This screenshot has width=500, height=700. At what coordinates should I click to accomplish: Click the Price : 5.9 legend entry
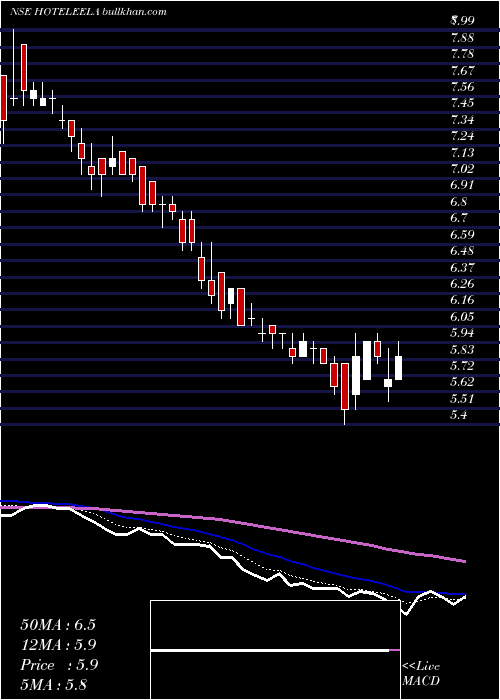coord(58,665)
